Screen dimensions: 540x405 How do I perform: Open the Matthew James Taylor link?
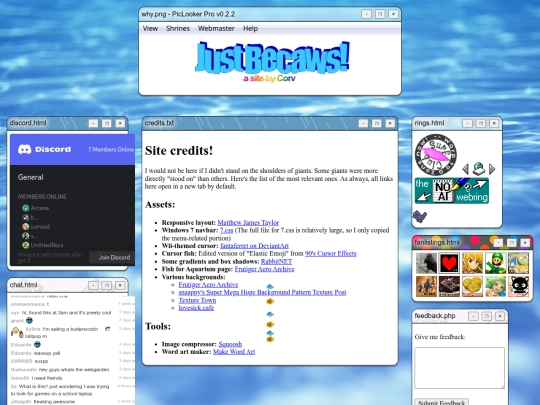point(248,222)
